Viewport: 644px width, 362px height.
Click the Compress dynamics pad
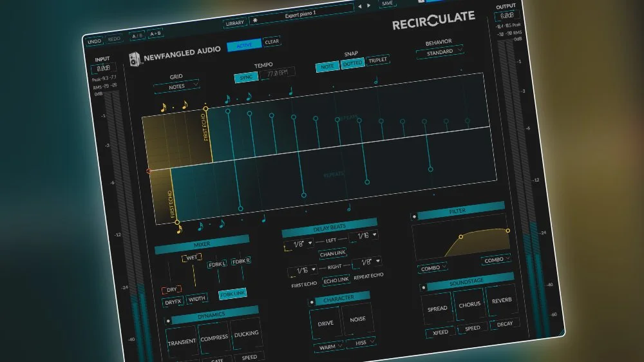pyautogui.click(x=214, y=338)
